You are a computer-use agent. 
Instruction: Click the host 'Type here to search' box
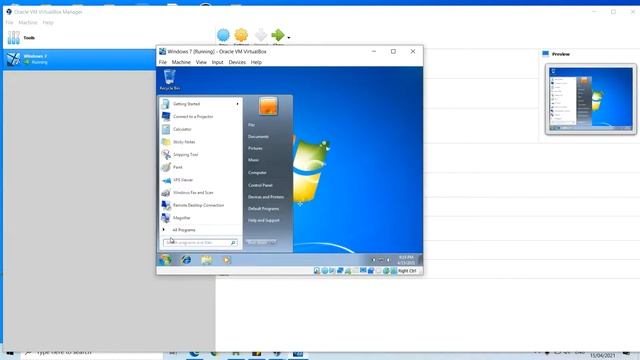[92, 353]
